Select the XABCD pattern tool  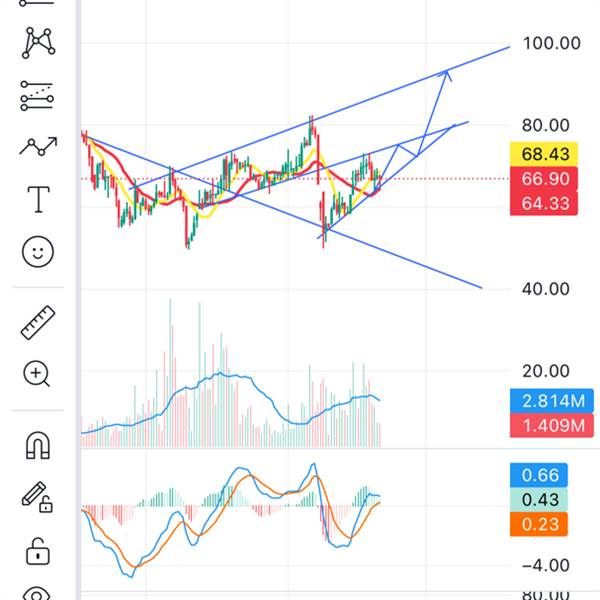pyautogui.click(x=38, y=42)
